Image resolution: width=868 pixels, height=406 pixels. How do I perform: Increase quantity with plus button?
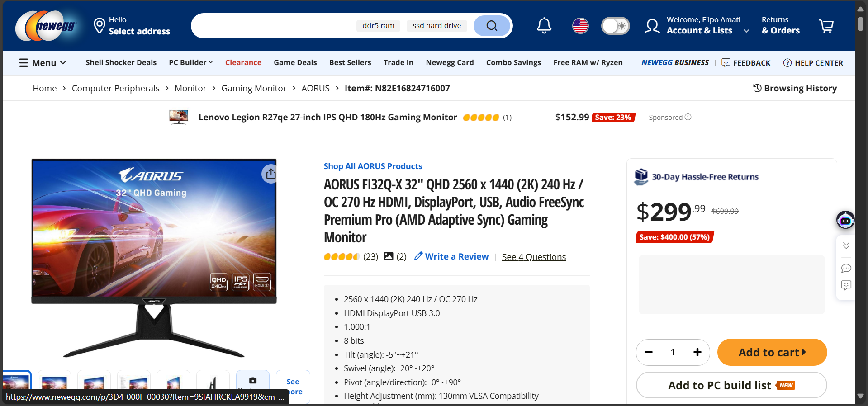click(x=697, y=352)
